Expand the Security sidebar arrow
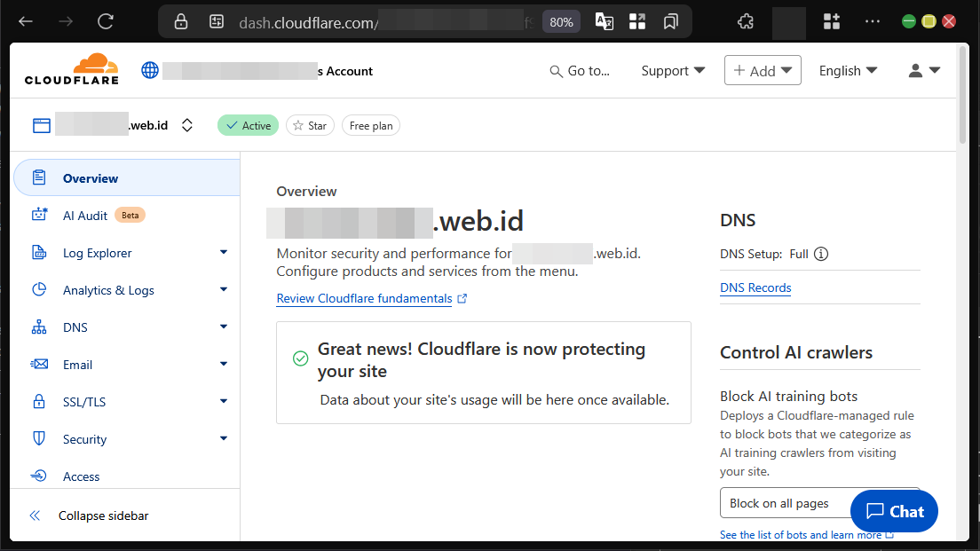Screen dimensions: 980x551 [223, 438]
